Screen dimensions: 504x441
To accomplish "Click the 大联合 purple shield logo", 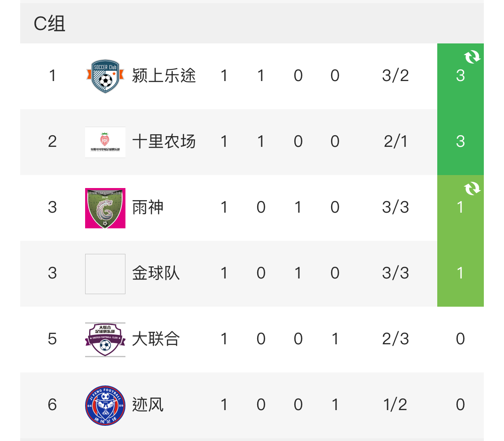I will 105,339.
